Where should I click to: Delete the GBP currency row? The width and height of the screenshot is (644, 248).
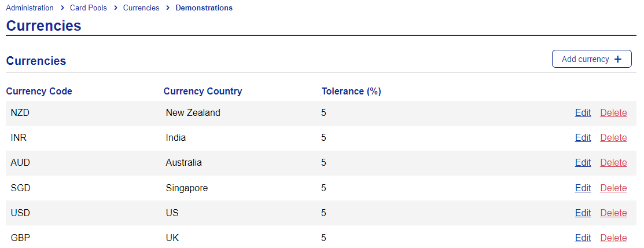coord(613,238)
